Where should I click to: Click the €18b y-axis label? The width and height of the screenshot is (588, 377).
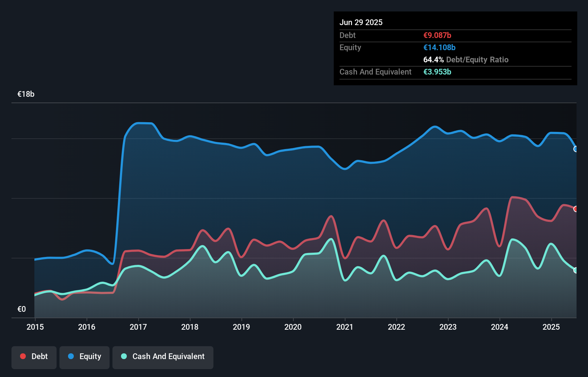[x=26, y=94]
